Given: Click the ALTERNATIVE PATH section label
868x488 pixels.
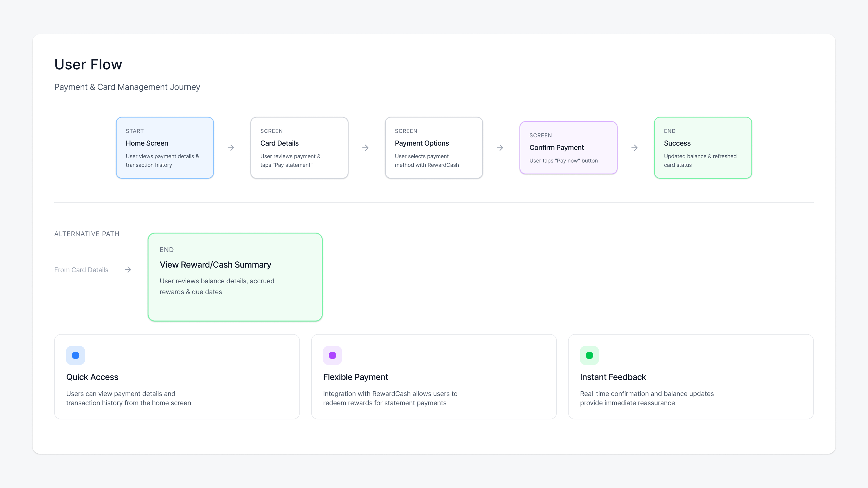Looking at the screenshot, I should [87, 234].
